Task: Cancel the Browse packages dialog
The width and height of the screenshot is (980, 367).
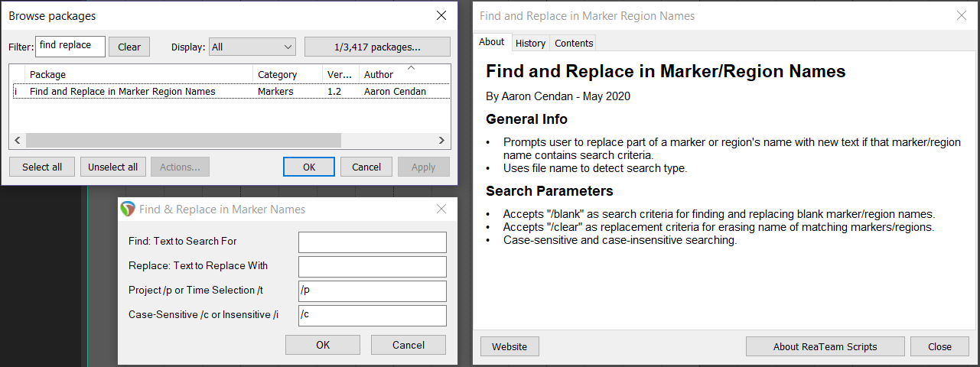Action: (x=366, y=167)
